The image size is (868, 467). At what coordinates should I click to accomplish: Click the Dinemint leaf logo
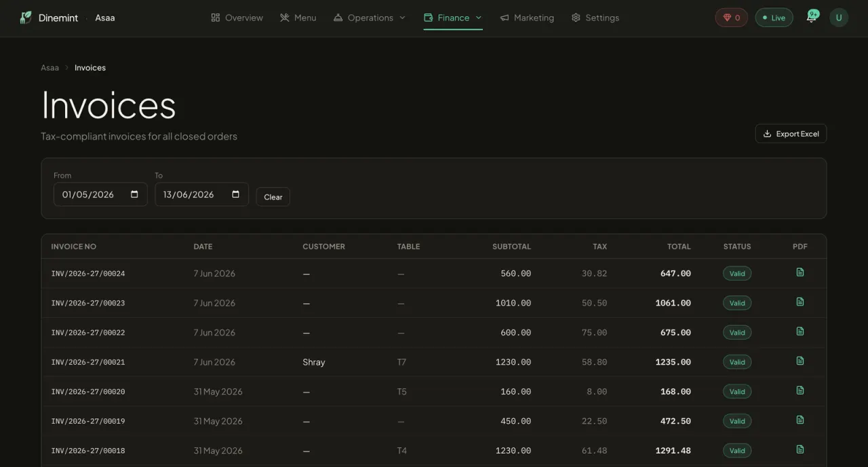[26, 18]
